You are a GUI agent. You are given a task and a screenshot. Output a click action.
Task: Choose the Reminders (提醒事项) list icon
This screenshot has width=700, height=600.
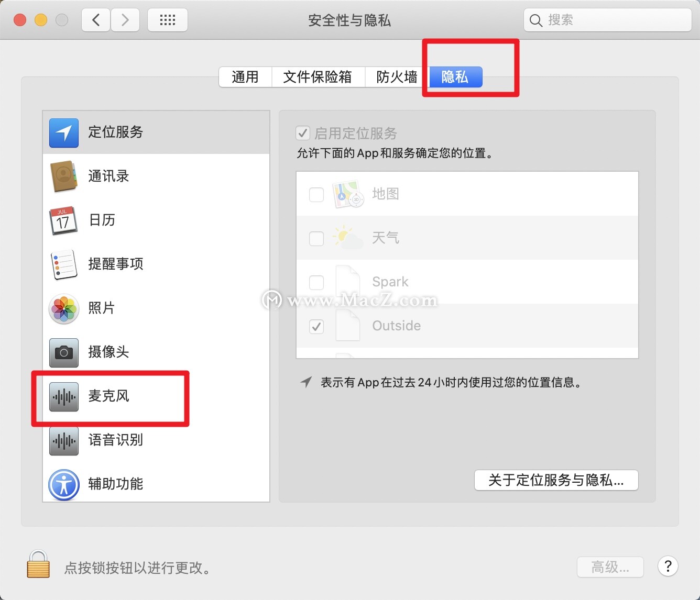[64, 264]
